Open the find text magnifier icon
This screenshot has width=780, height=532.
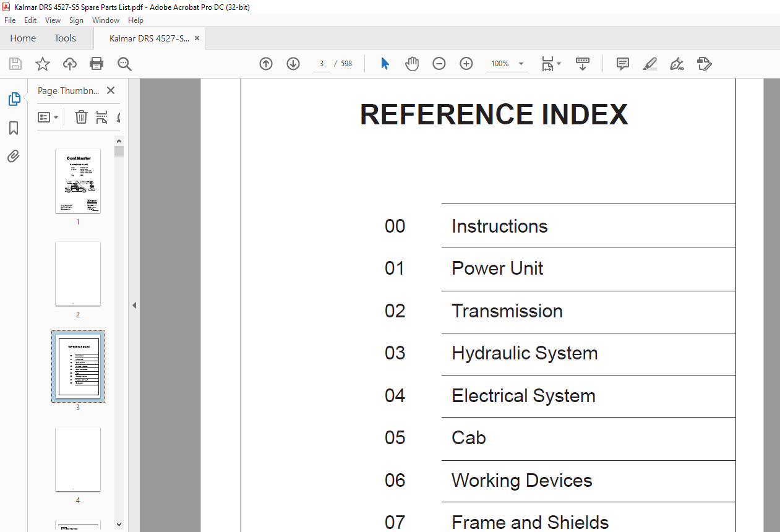click(124, 64)
